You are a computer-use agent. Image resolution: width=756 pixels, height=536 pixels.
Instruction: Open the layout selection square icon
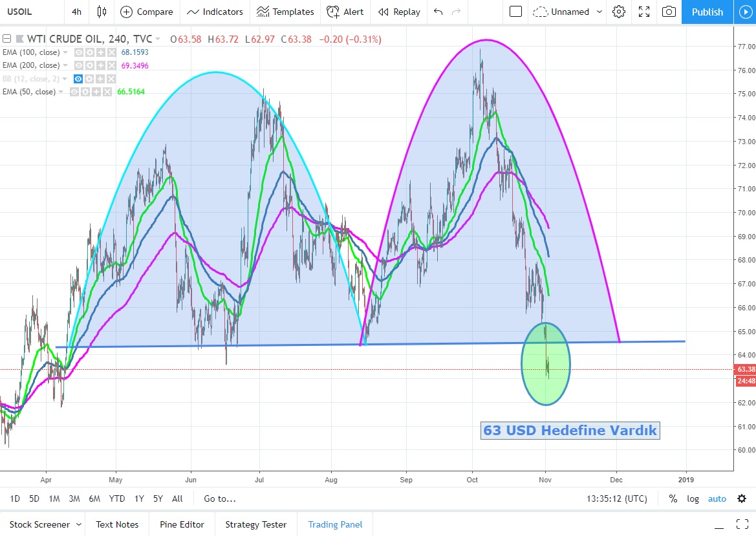[515, 12]
